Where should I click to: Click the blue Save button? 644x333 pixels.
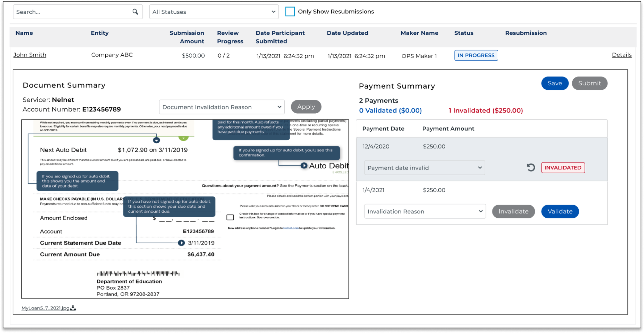[x=555, y=83]
